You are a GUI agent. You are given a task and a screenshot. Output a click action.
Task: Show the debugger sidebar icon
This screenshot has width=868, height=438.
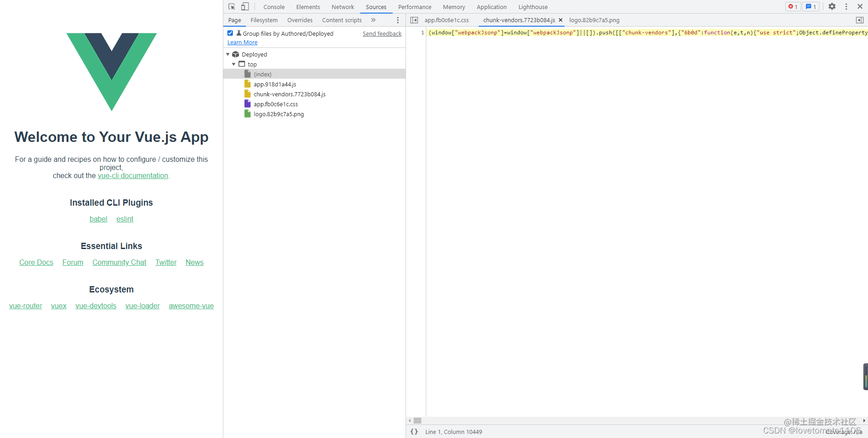pyautogui.click(x=860, y=20)
